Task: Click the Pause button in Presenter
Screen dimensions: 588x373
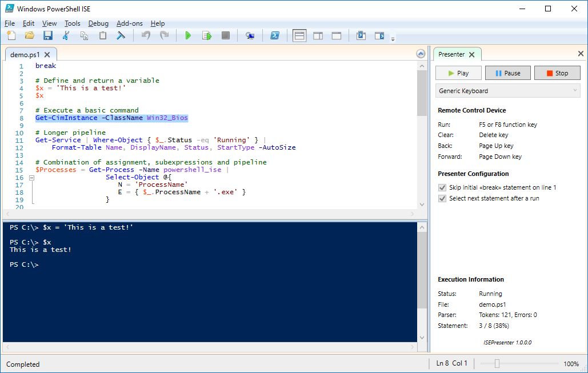Action: 508,73
